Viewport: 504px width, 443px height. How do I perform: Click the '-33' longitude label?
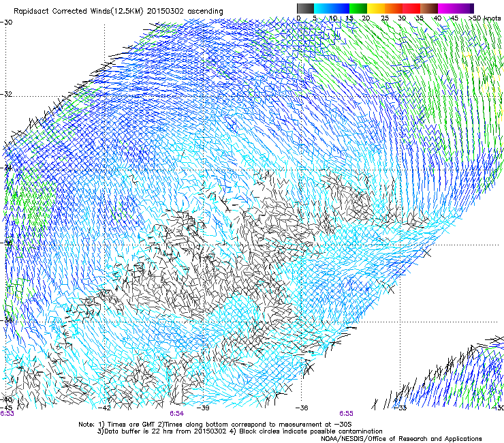(400, 408)
